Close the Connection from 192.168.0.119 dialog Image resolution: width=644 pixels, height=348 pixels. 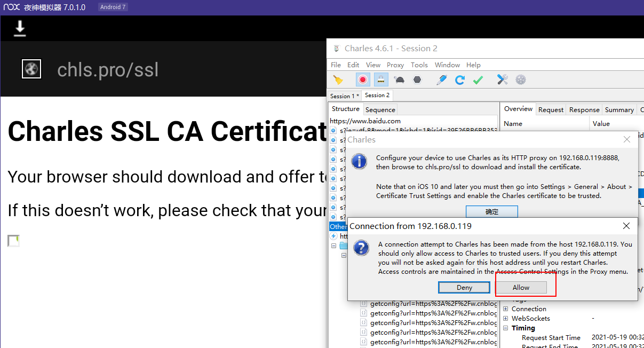626,226
